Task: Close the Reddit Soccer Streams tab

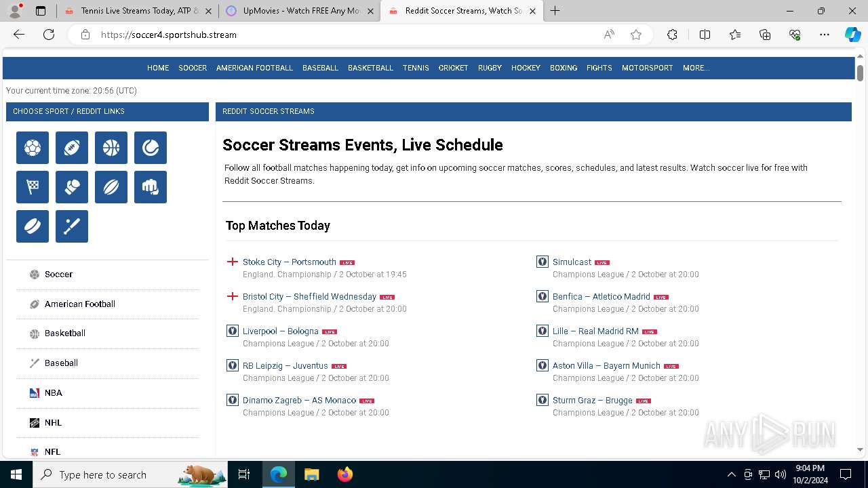Action: coord(532,11)
